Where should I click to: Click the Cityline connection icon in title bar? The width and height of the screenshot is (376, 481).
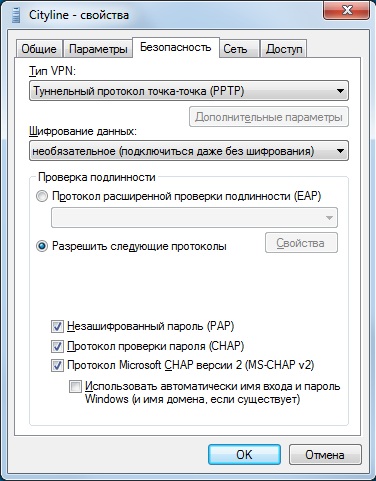coord(18,15)
